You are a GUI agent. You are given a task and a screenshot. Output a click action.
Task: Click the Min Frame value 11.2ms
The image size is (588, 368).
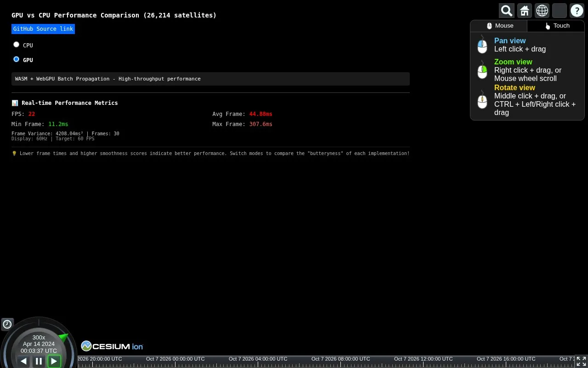(58, 124)
